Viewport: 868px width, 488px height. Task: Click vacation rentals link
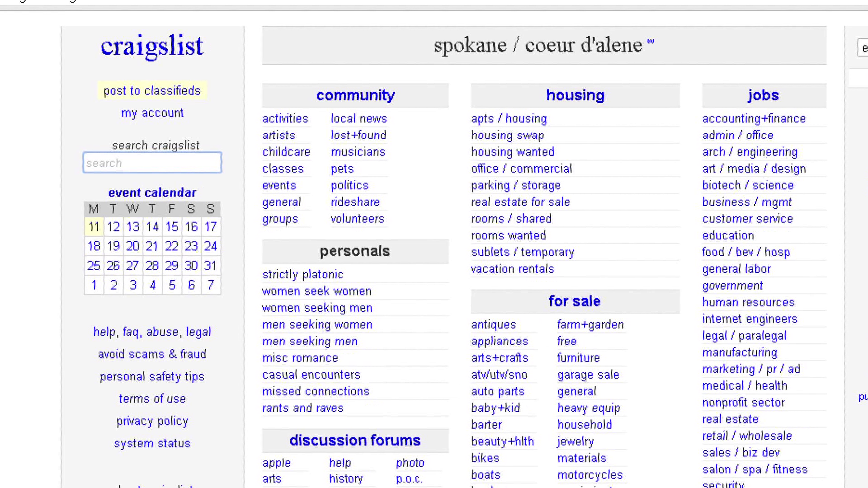[x=512, y=269]
